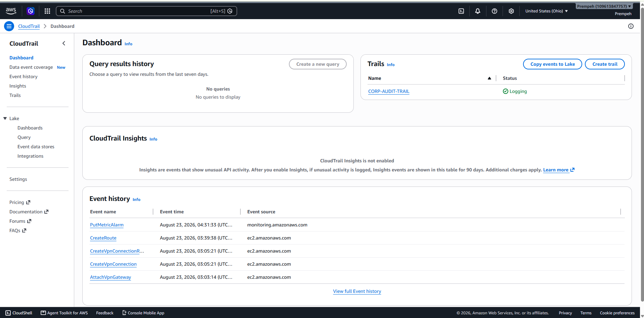
Task: Open the settings gear icon in top bar
Action: coord(511,11)
